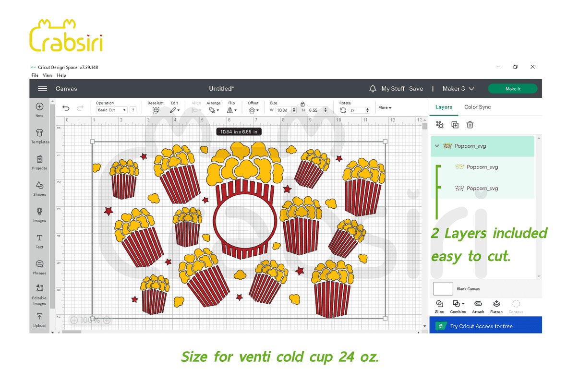Open the Operation Basic Cut dropdown
This screenshot has height=392, width=567.
click(111, 110)
